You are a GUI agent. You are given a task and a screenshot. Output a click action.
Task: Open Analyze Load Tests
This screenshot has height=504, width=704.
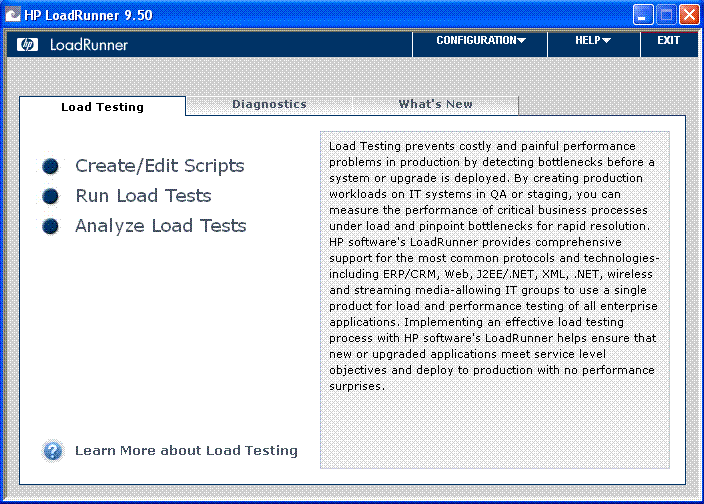[x=160, y=226]
